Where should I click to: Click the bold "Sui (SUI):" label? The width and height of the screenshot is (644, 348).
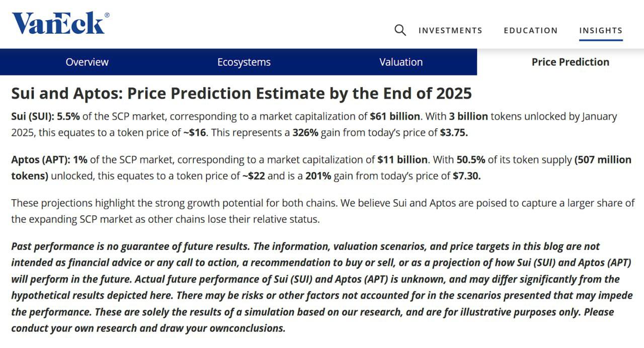33,117
